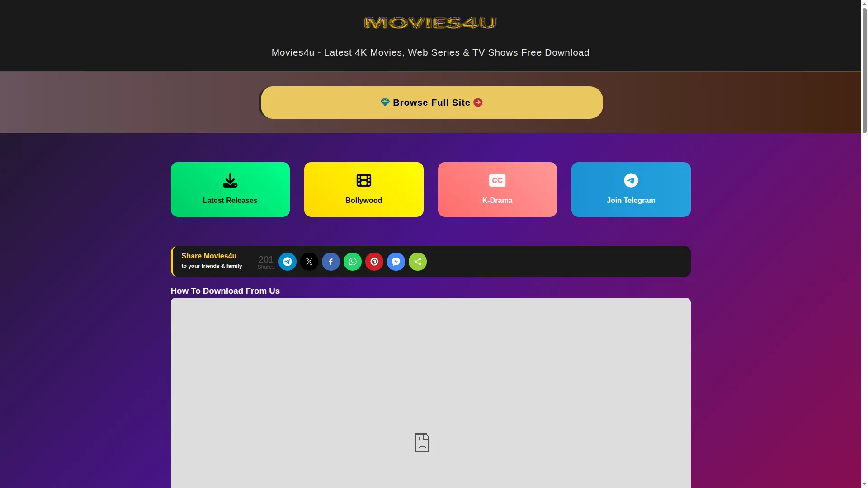Click the 'to your friends & family' text

(212, 266)
